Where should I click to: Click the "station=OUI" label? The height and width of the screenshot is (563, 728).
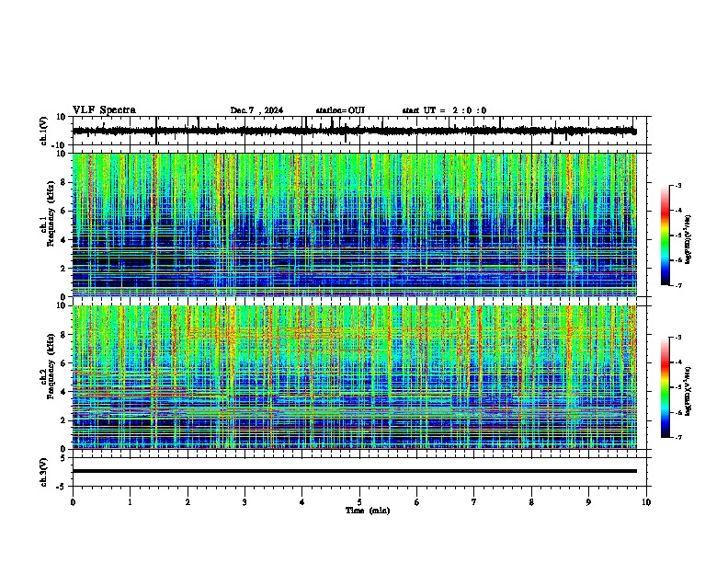(x=340, y=110)
